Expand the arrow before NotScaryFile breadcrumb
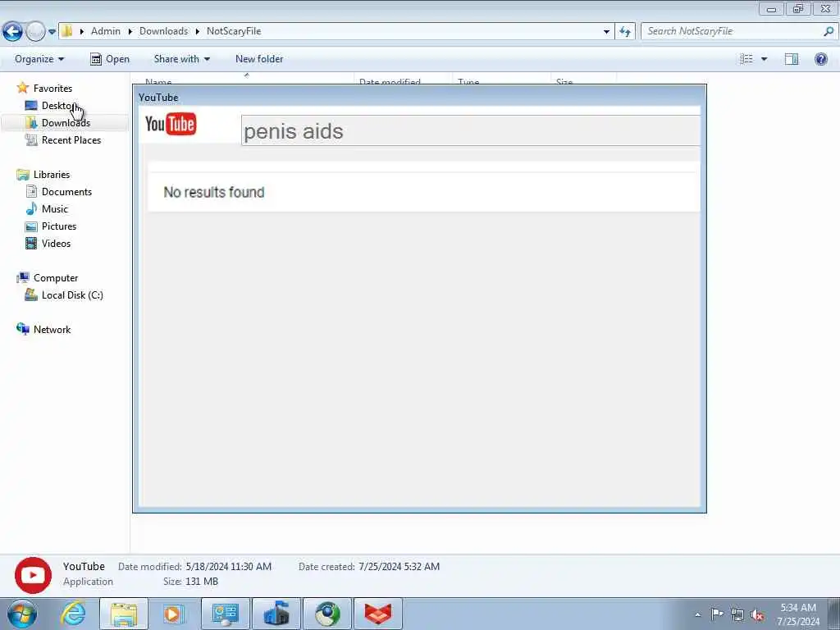Viewport: 840px width, 630px height. click(x=197, y=32)
